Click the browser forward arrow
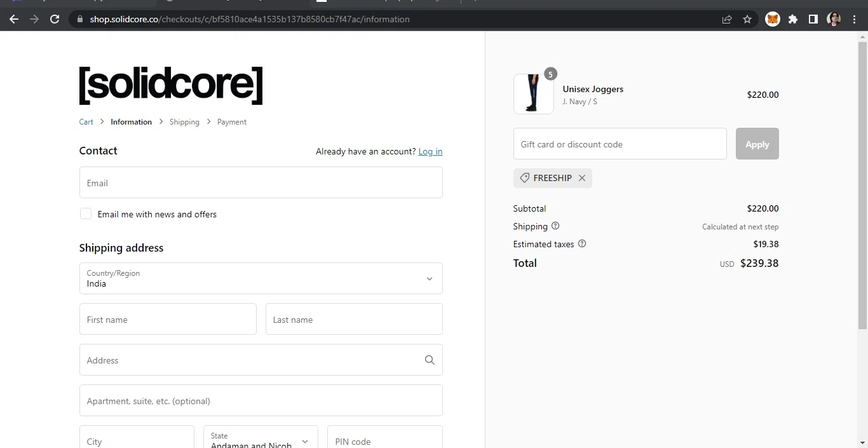 (x=34, y=19)
